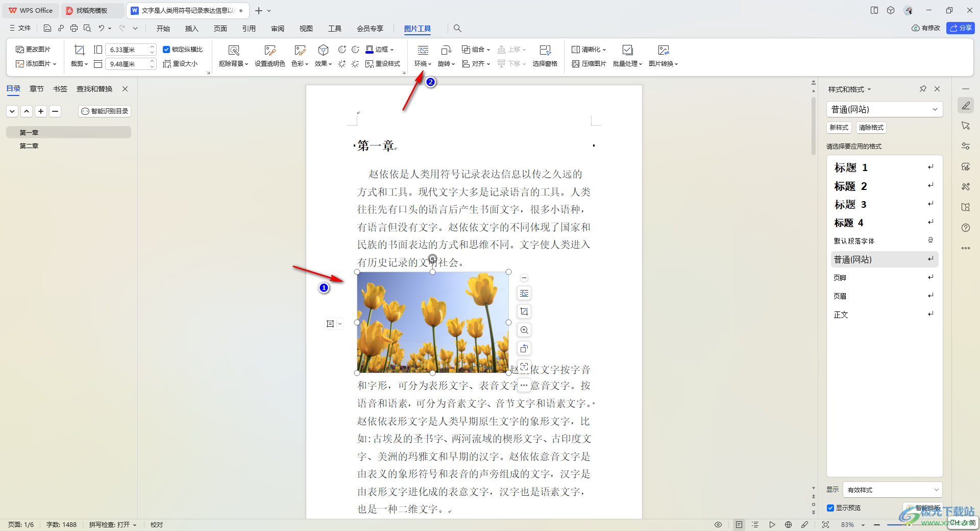Open the picture Effects (效果) icon
This screenshot has width=980, height=531.
(323, 50)
